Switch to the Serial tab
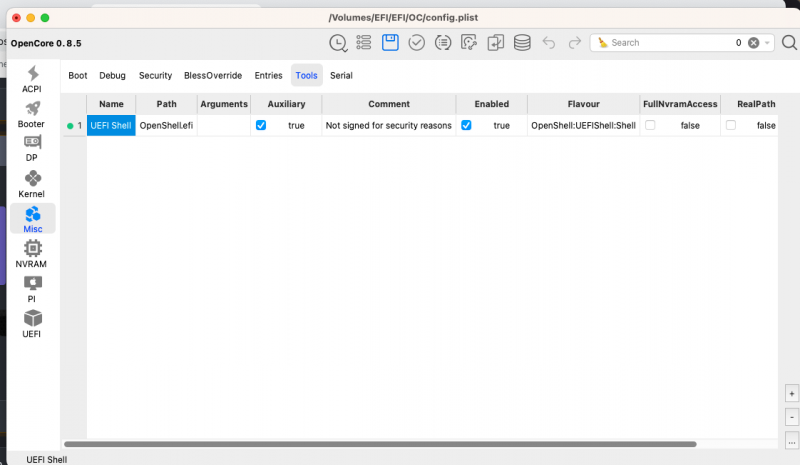The height and width of the screenshot is (465, 800). (x=341, y=76)
